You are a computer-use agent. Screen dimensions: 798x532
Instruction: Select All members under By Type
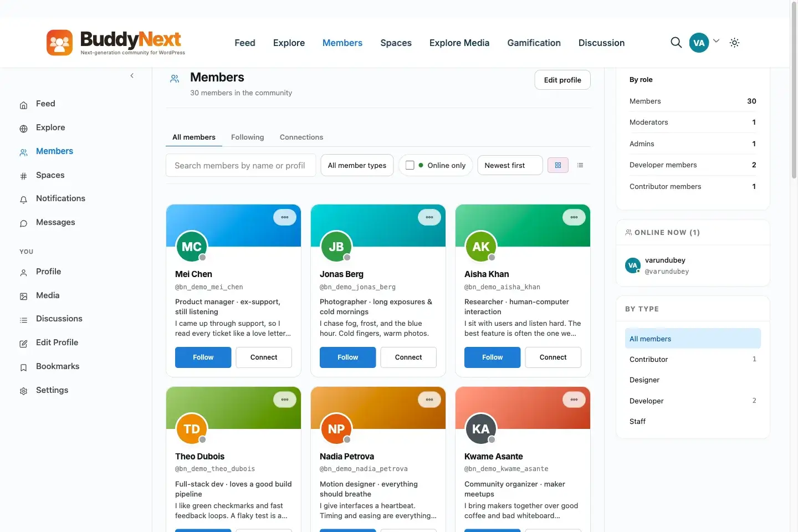pyautogui.click(x=693, y=339)
